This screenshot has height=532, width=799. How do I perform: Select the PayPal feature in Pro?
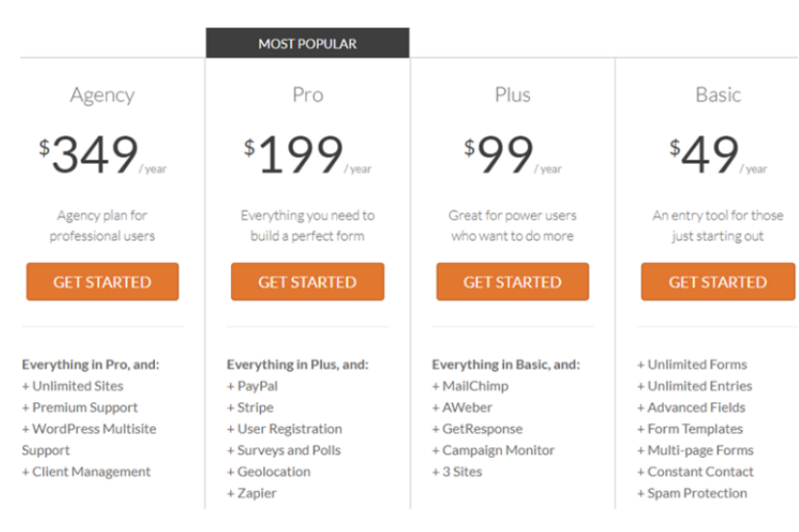pyautogui.click(x=252, y=386)
